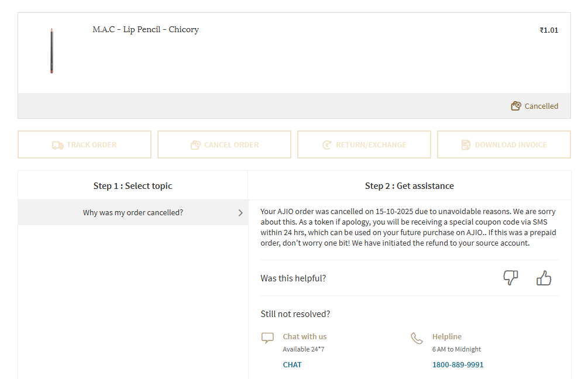588x379 pixels.
Task: Click the chat bubble icon
Action: point(267,337)
